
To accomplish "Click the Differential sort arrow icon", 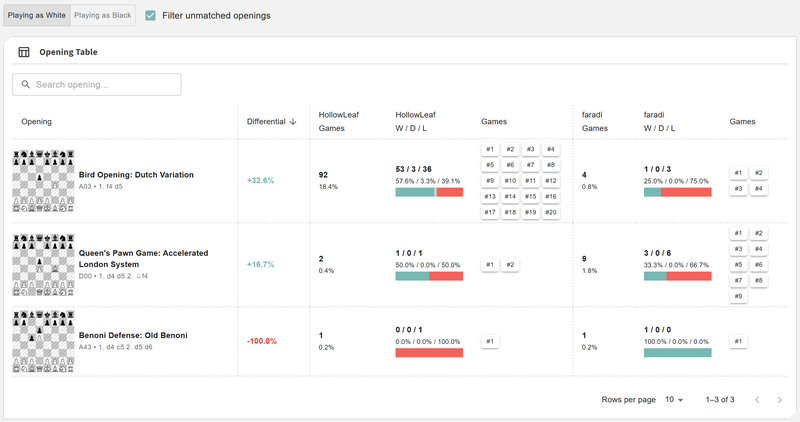I will (x=293, y=122).
